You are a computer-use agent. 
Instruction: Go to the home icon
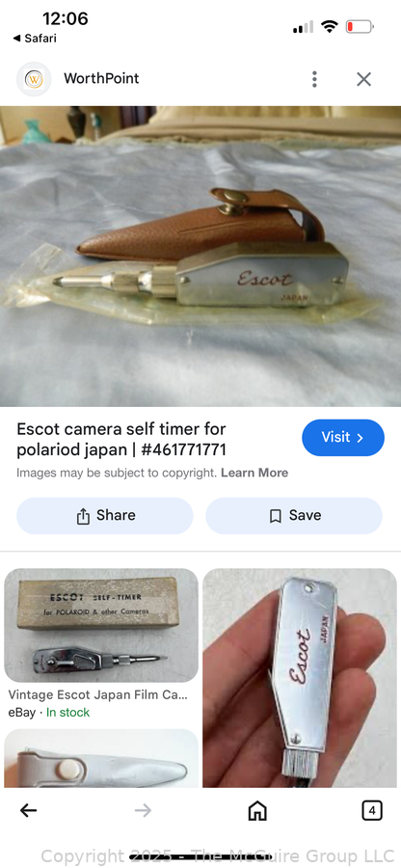[257, 811]
